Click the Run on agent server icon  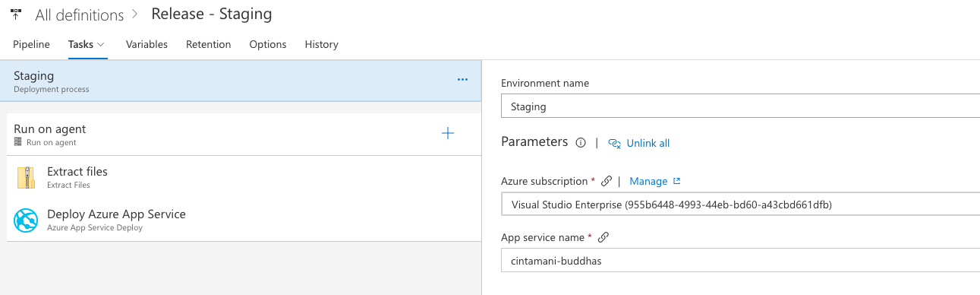click(17, 142)
